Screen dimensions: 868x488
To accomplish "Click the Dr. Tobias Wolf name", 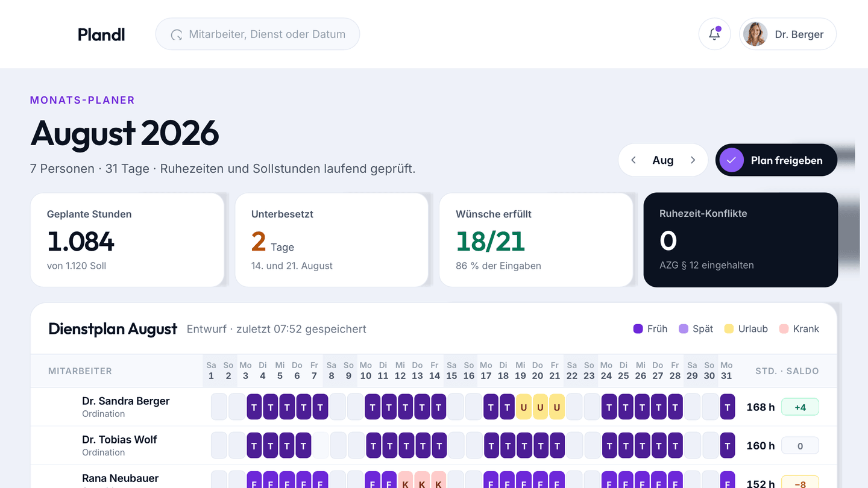I will point(119,440).
